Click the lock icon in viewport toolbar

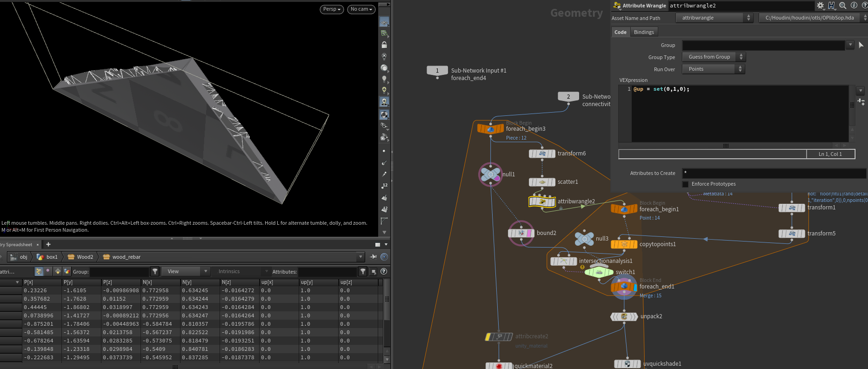(384, 45)
